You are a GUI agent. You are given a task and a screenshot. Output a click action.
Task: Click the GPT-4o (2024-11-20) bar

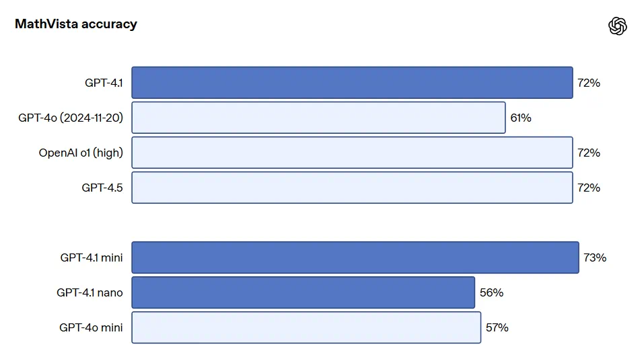318,118
